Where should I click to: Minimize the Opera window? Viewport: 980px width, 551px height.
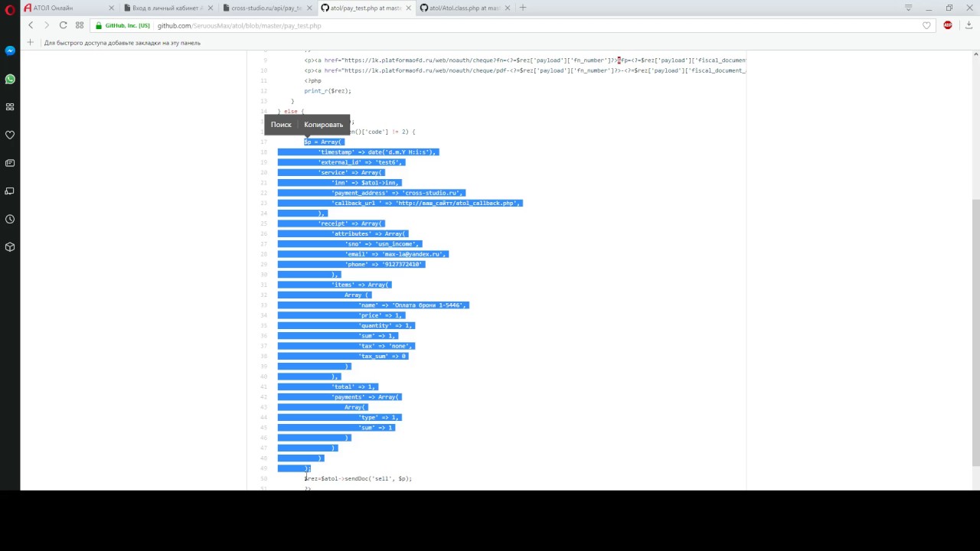[929, 8]
